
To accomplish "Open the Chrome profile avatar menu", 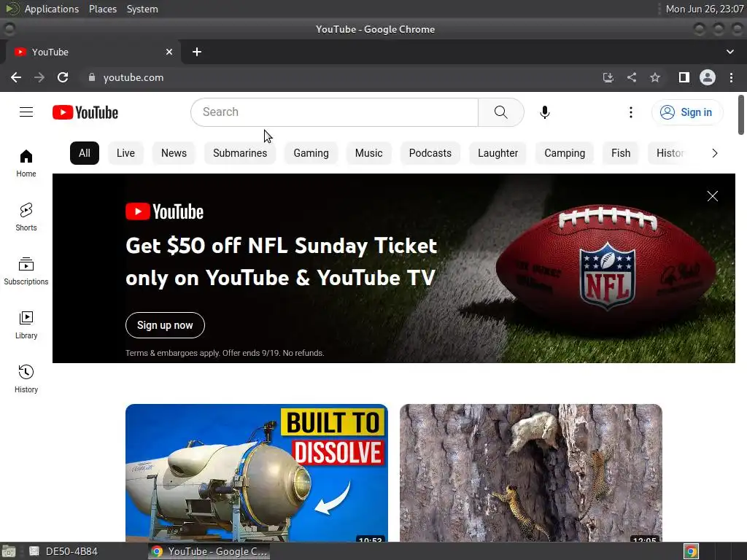I will (x=708, y=77).
